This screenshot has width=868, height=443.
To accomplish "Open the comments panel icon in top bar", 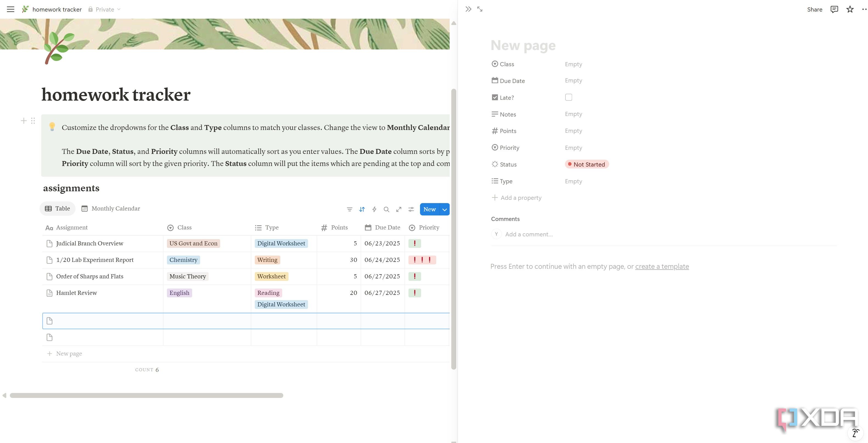I will pos(834,9).
